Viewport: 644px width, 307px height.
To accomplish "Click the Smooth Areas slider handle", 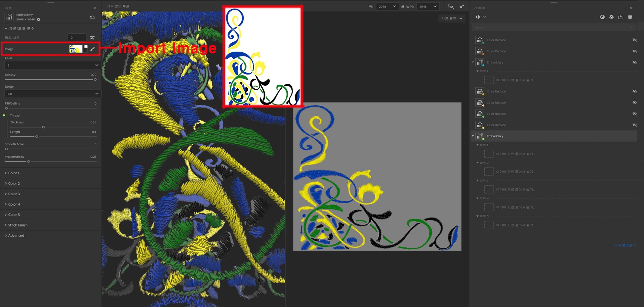I will (6, 149).
